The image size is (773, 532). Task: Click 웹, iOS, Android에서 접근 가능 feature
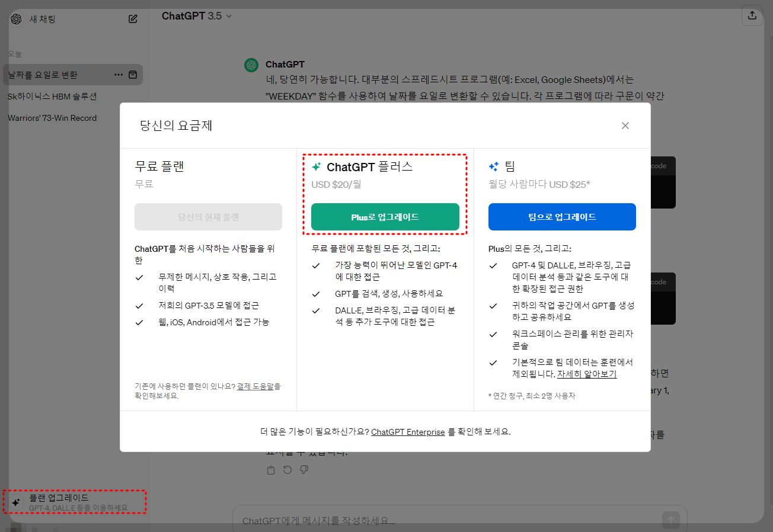(x=213, y=322)
